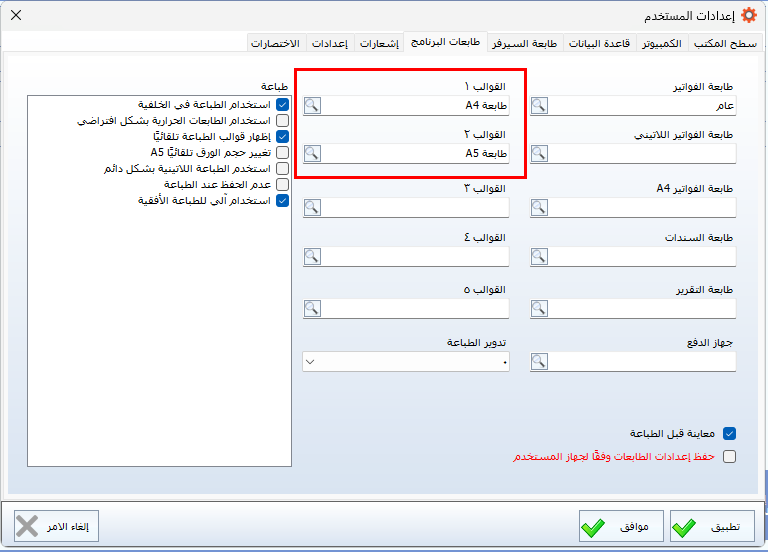Click the search icon for طابعة الفواتير

click(x=540, y=106)
